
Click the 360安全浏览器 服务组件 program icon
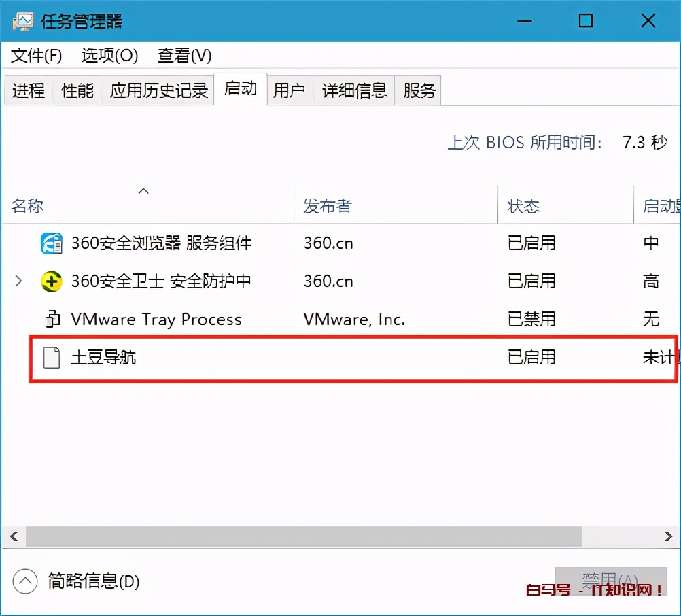click(51, 243)
